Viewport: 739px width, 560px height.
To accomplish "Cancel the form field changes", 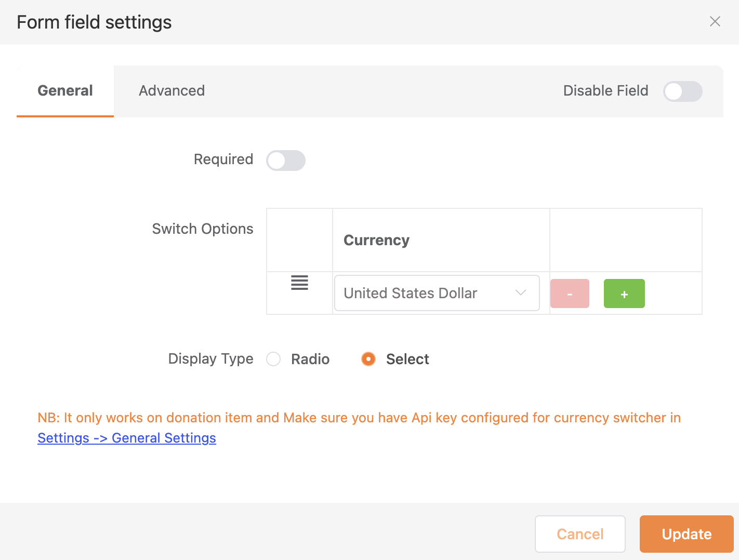I will tap(580, 534).
